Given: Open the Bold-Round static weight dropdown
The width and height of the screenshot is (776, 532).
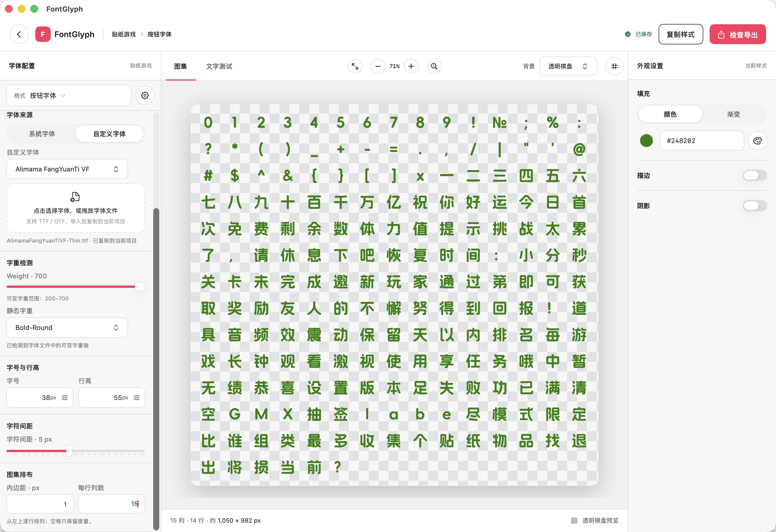Looking at the screenshot, I should coord(67,327).
